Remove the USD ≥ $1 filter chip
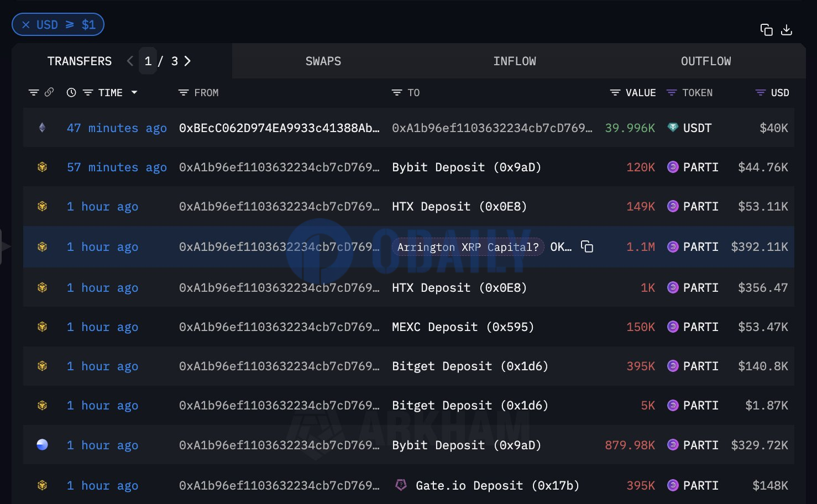Viewport: 817px width, 504px height. click(26, 25)
